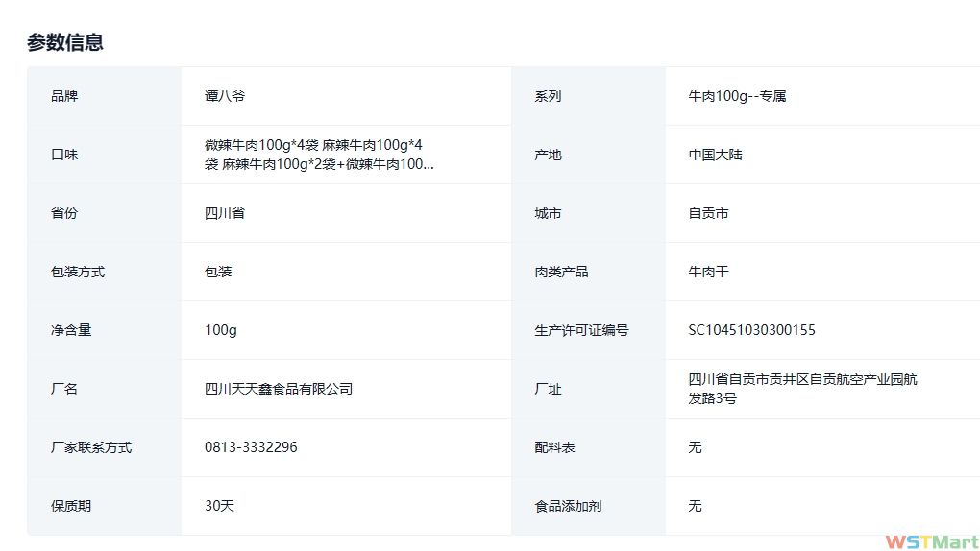Click the city value 自贡市
The width and height of the screenshot is (980, 551).
[708, 213]
